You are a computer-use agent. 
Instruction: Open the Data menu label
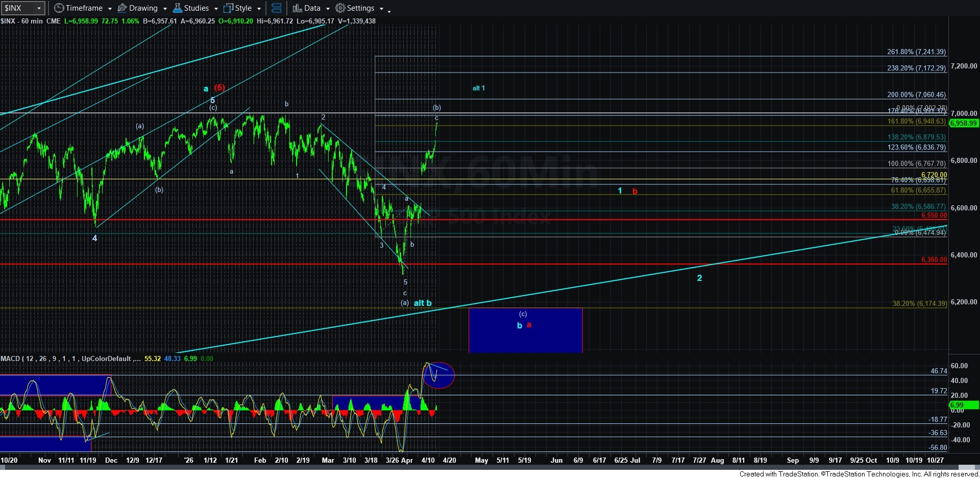click(x=312, y=8)
